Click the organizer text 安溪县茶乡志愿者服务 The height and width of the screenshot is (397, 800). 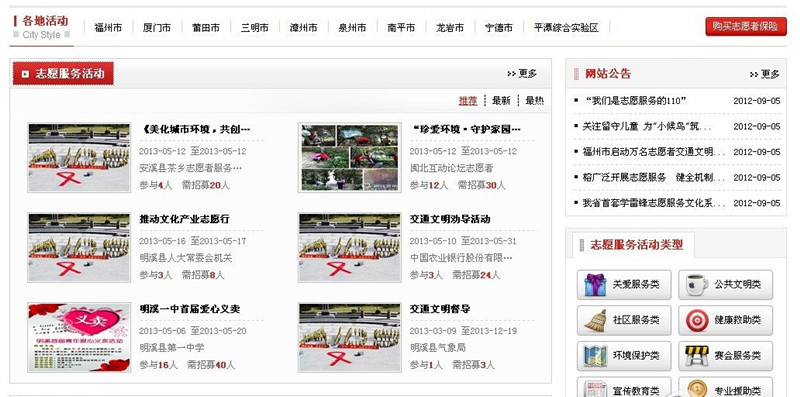(x=190, y=168)
